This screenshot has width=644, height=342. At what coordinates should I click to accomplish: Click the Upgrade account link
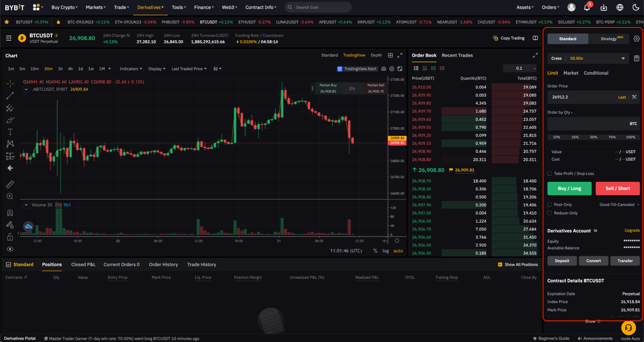(632, 230)
